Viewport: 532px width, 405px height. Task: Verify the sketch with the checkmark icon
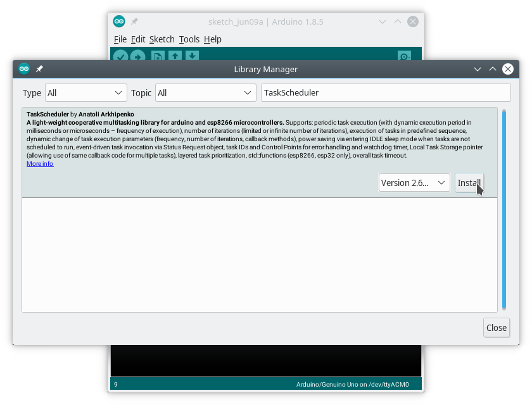[x=121, y=57]
